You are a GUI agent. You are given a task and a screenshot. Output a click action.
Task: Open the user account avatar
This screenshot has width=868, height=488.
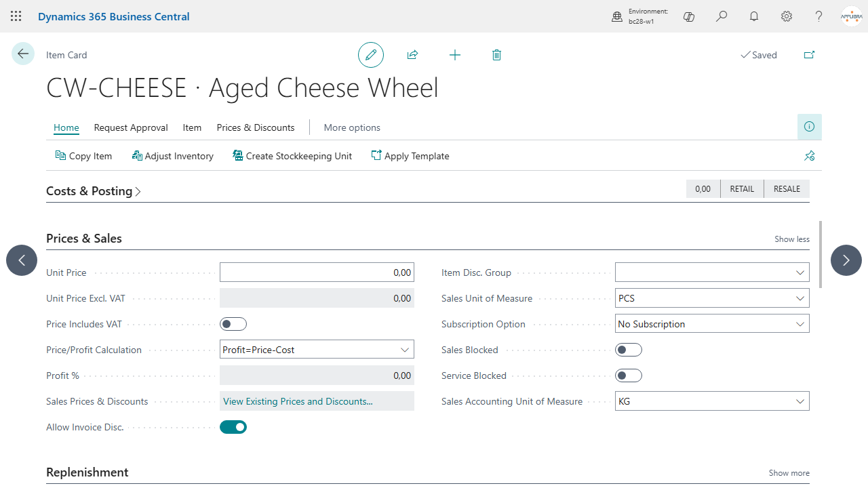click(x=851, y=16)
